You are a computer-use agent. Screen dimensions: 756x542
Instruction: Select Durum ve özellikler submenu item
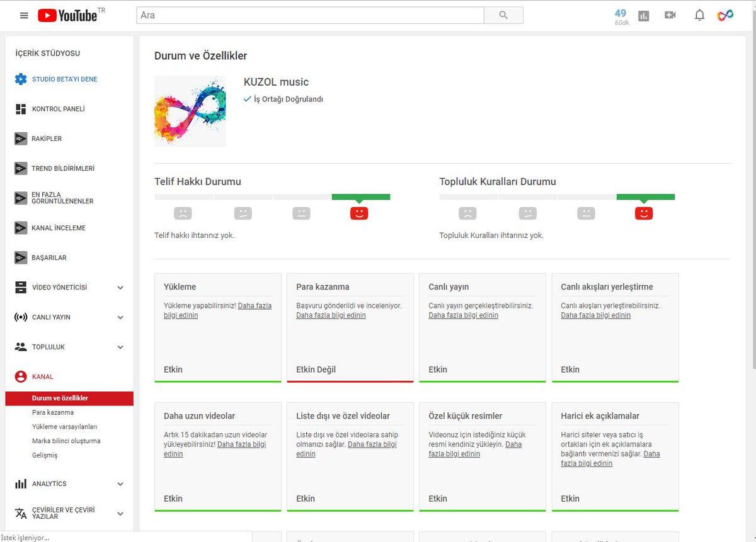coord(69,398)
